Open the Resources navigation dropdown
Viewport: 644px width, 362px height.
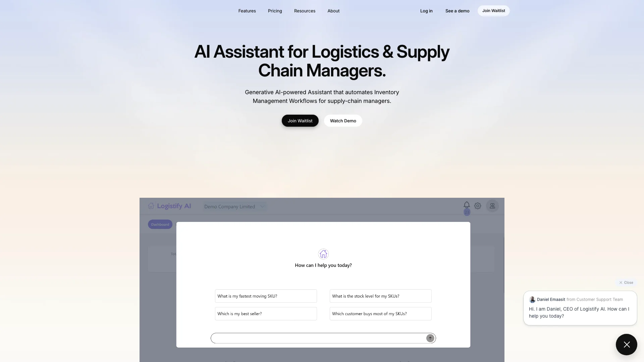[x=305, y=11]
